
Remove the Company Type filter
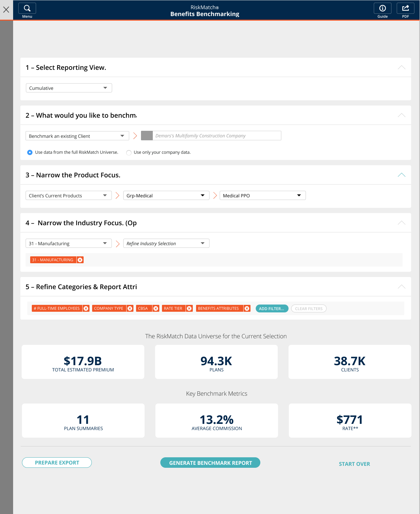[130, 308]
